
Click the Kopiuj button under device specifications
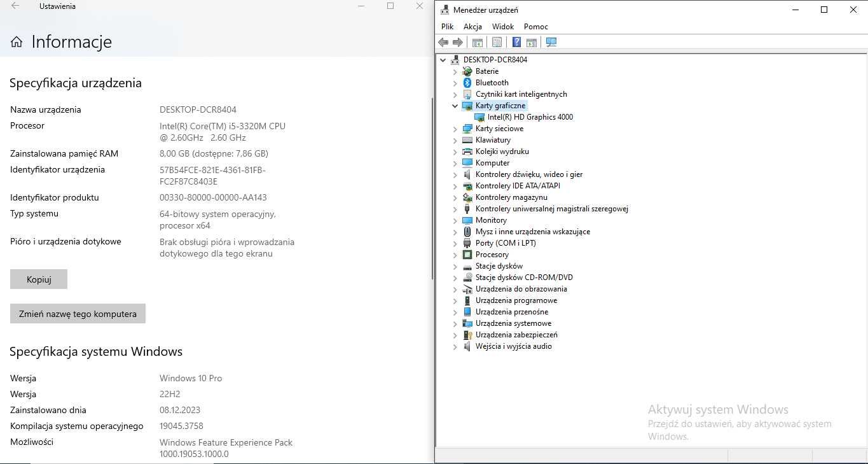tap(39, 279)
